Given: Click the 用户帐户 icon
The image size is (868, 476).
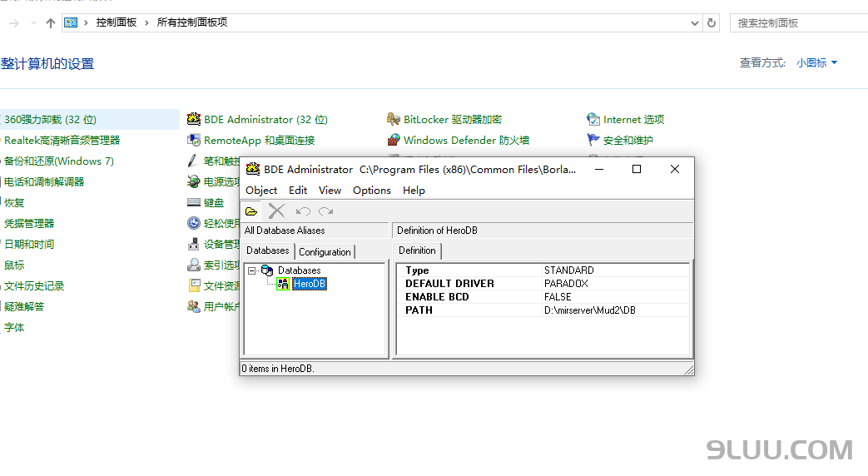Looking at the screenshot, I should coord(194,306).
